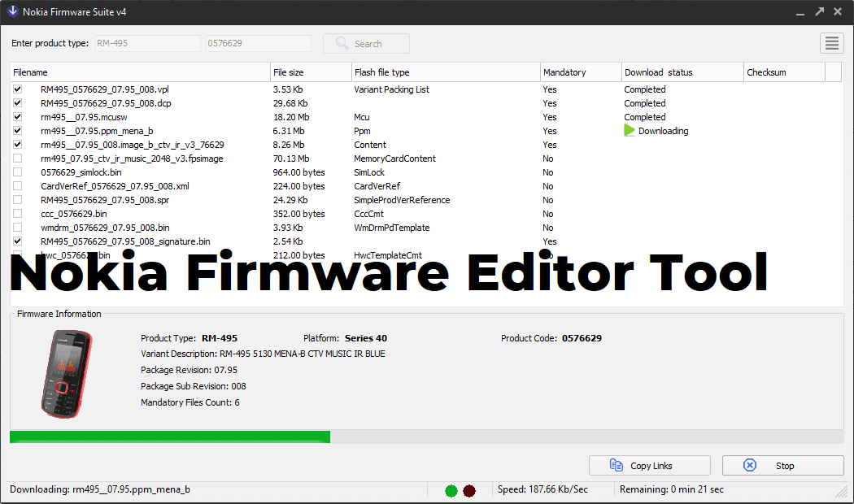This screenshot has width=854, height=504.
Task: Click the RM-495 product type field
Action: [147, 43]
